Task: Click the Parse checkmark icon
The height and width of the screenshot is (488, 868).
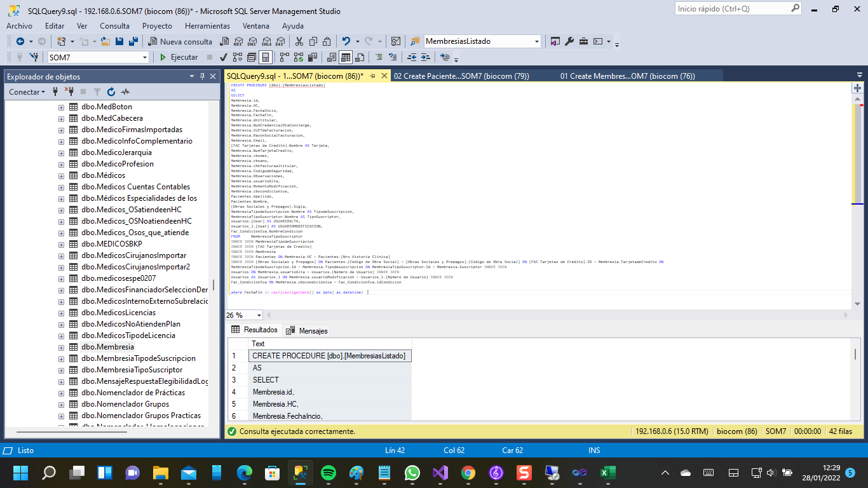Action: 224,57
